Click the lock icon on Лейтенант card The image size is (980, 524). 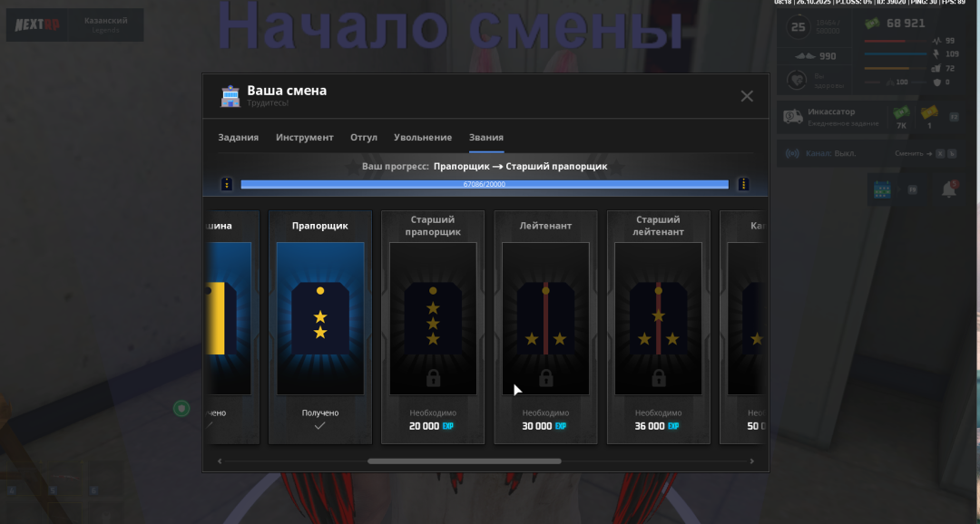tap(545, 378)
